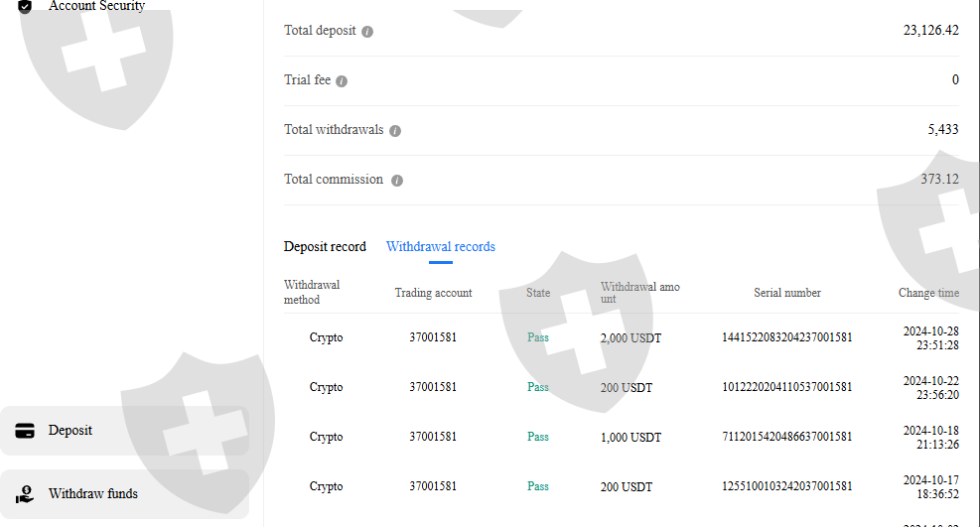Click info icon next to Total withdrawals
The height and width of the screenshot is (527, 980).
tap(395, 131)
